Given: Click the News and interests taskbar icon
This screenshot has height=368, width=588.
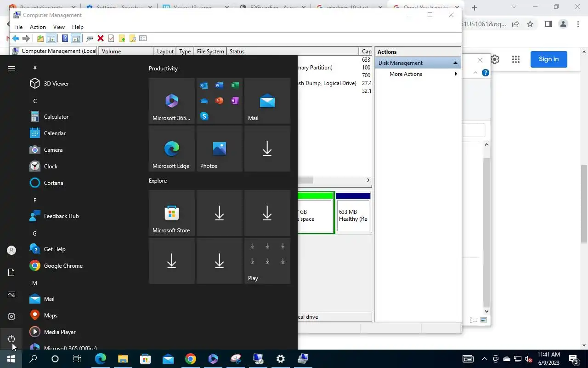Looking at the screenshot, I should 468,359.
